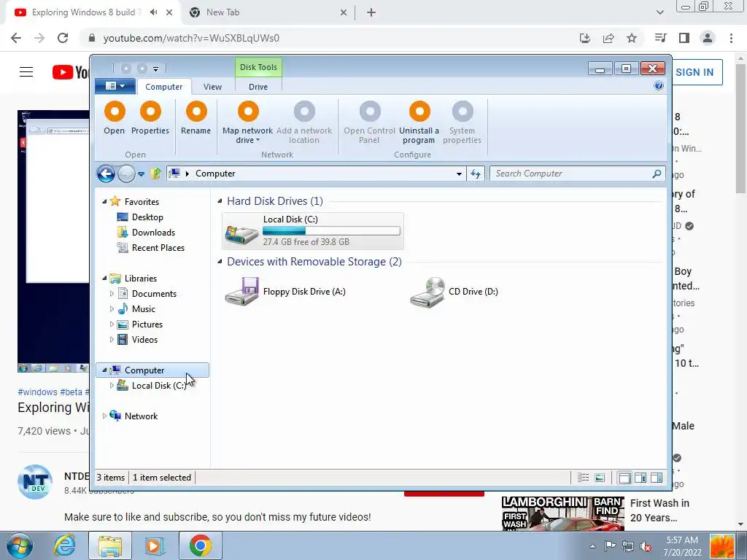Refresh the Explorer address bar

tap(476, 174)
